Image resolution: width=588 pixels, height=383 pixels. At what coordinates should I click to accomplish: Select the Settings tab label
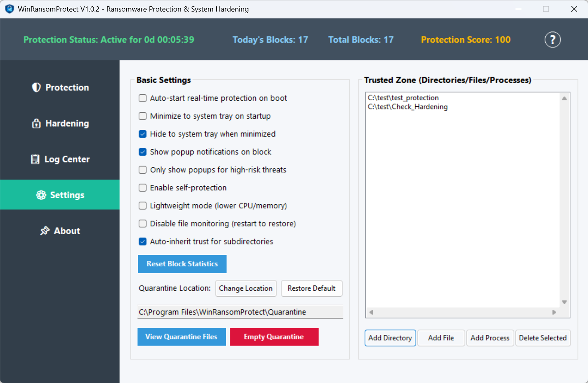[67, 195]
